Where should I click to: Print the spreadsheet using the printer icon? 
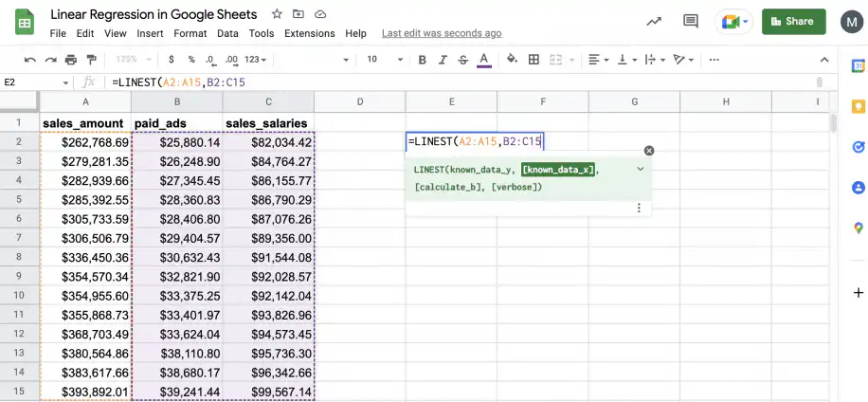71,59
